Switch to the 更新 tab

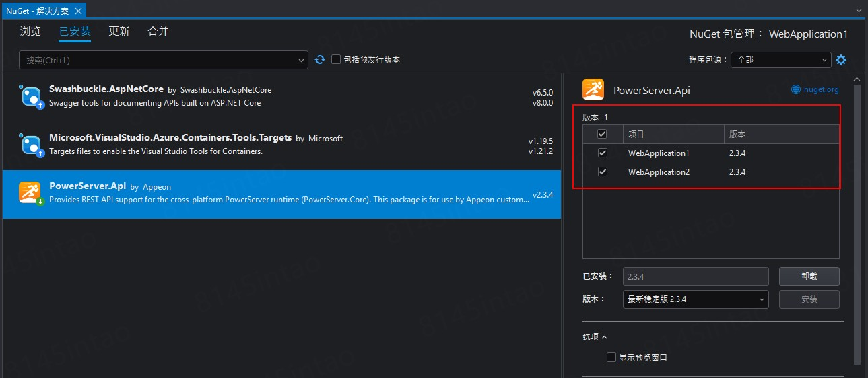[x=119, y=32]
